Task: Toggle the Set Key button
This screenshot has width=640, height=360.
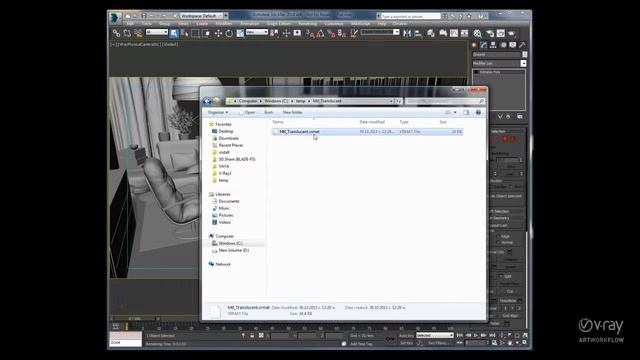Action: [x=406, y=343]
